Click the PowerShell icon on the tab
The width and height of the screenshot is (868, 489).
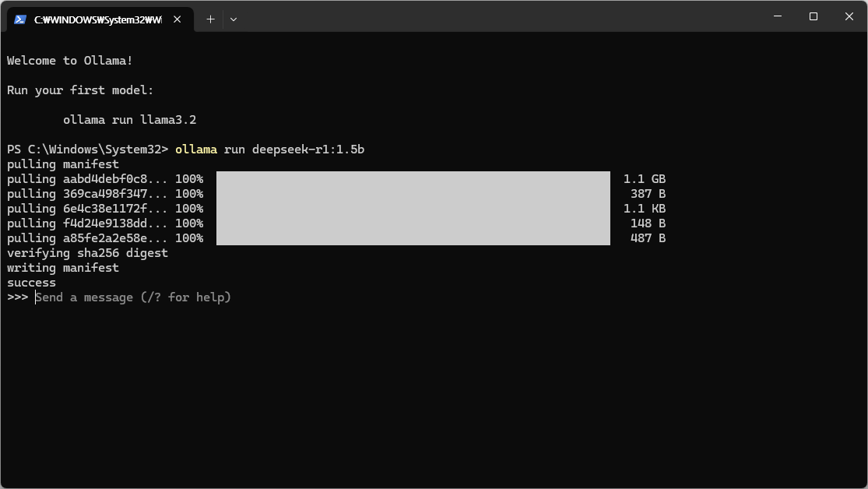[x=20, y=19]
